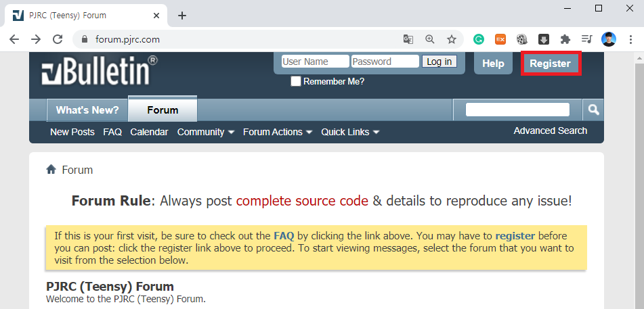Click the orange EX extension icon
The width and height of the screenshot is (644, 309).
point(500,39)
